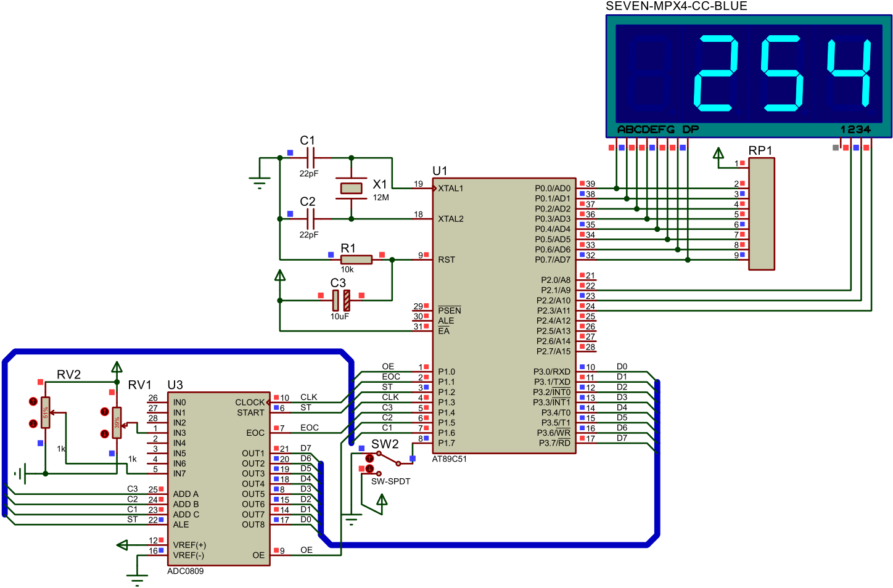The width and height of the screenshot is (893, 588).
Task: Click the XTAL1 pin label on U1
Action: point(450,188)
